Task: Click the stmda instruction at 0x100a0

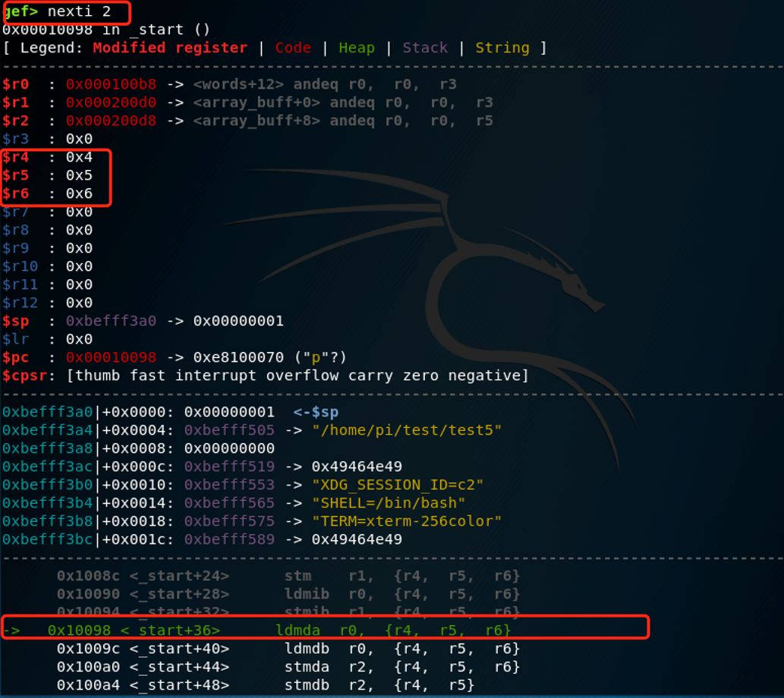Action: [x=288, y=666]
